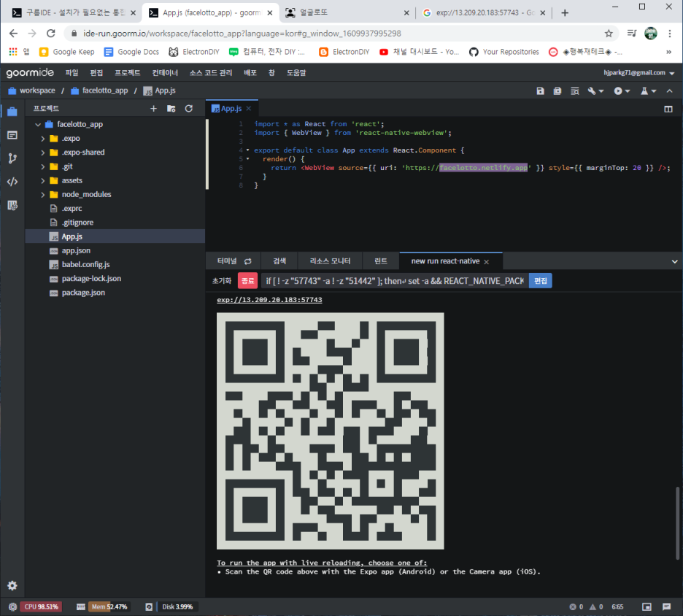Open the exp://13.209.20.183:57743 link
Image resolution: width=683 pixels, height=616 pixels.
pyautogui.click(x=270, y=300)
